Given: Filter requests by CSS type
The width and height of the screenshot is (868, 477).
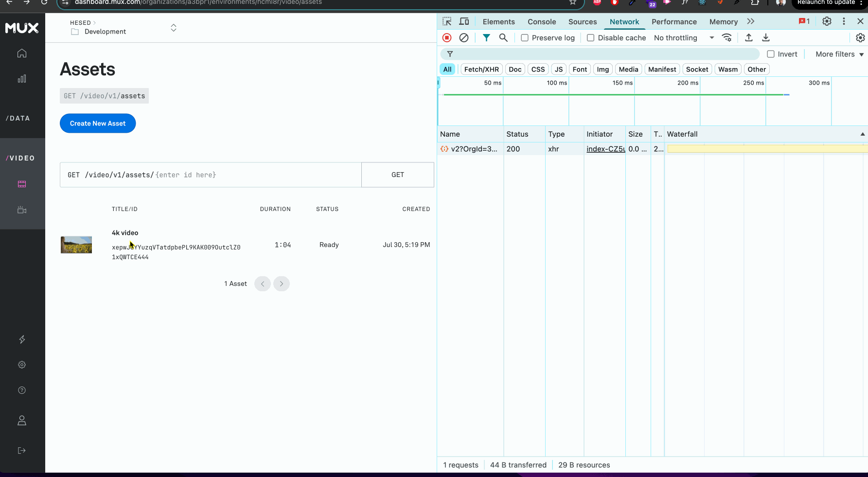Looking at the screenshot, I should [538, 70].
